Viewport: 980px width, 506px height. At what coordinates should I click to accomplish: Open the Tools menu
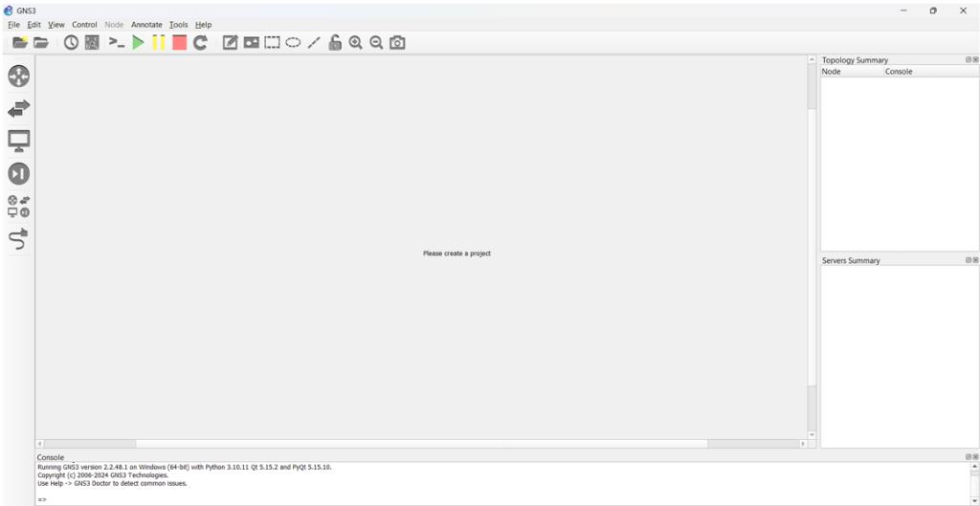coord(178,25)
